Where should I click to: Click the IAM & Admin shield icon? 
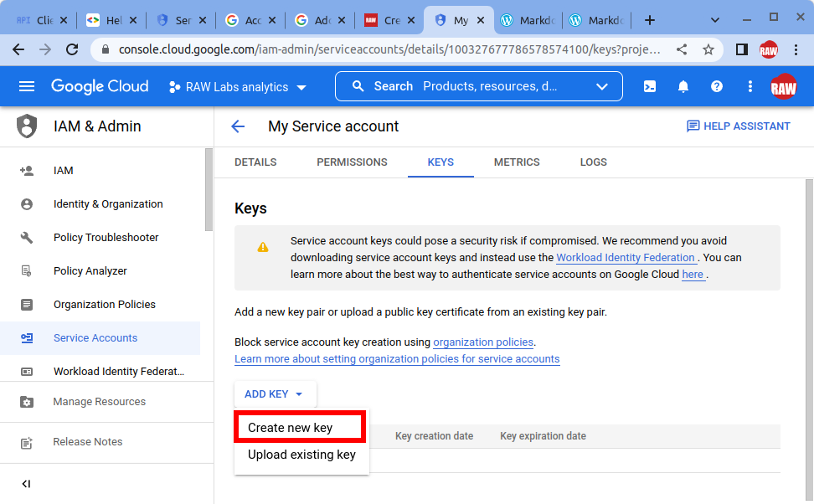[x=27, y=126]
